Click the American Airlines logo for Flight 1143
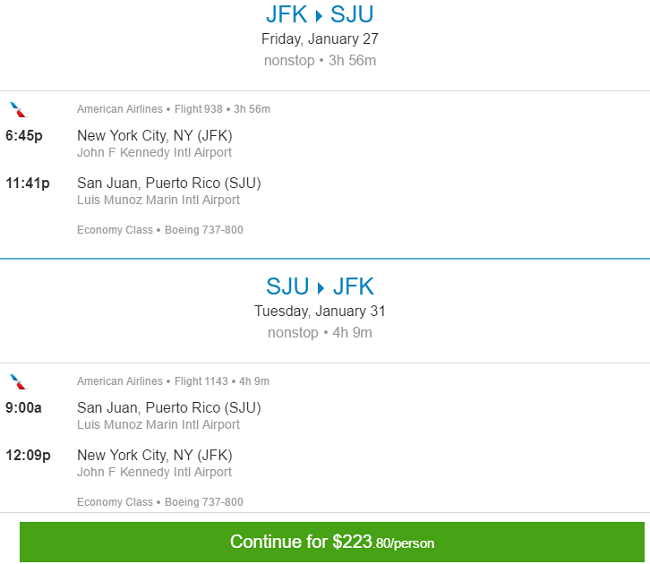Screen dimensions: 650x564 pos(18,382)
